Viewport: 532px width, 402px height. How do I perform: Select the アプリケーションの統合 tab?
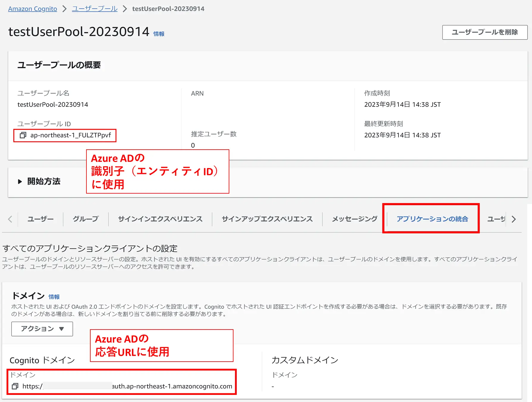[432, 219]
